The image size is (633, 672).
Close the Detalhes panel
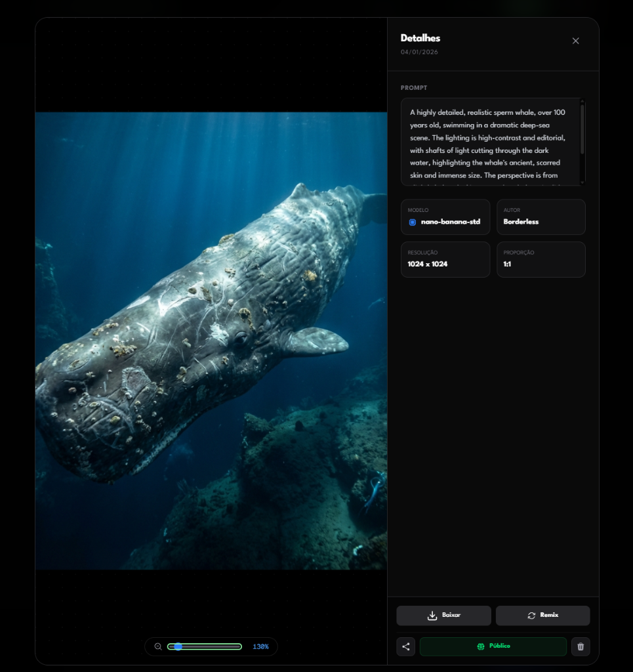(x=575, y=41)
